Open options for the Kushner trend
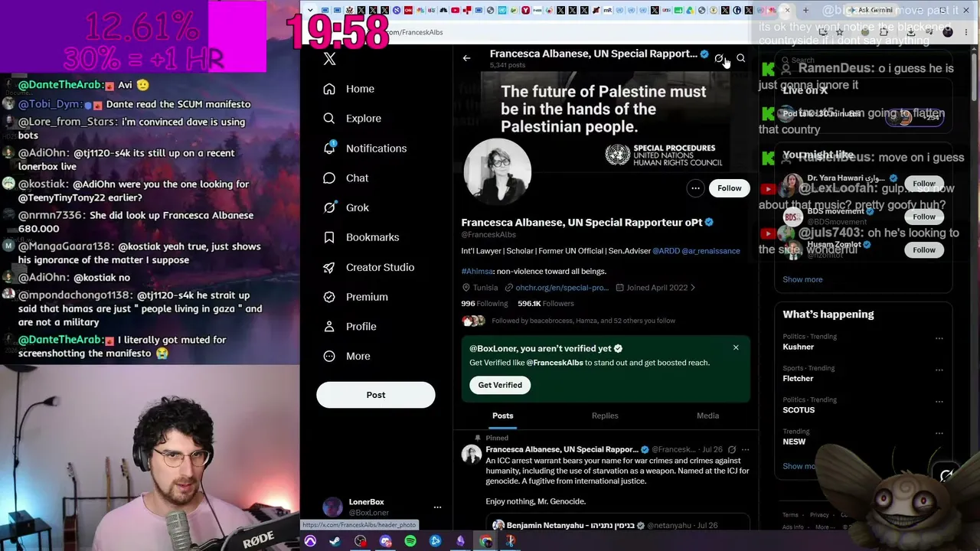This screenshot has height=551, width=980. (x=939, y=338)
